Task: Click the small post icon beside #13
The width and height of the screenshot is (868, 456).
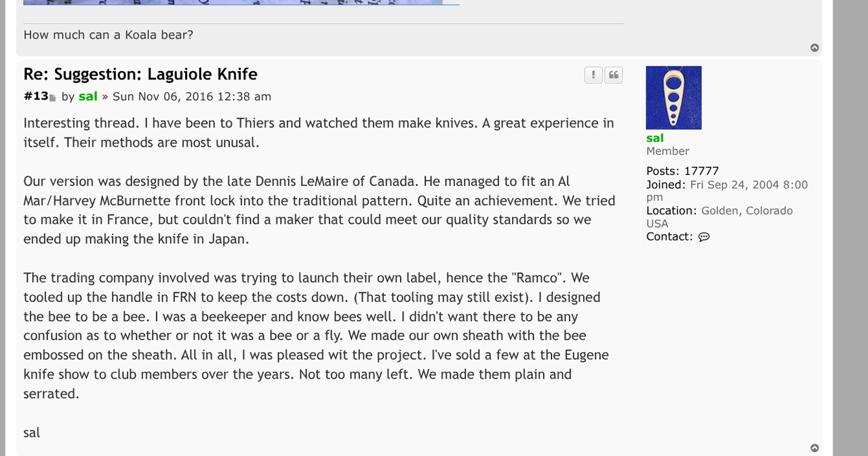Action: click(53, 98)
